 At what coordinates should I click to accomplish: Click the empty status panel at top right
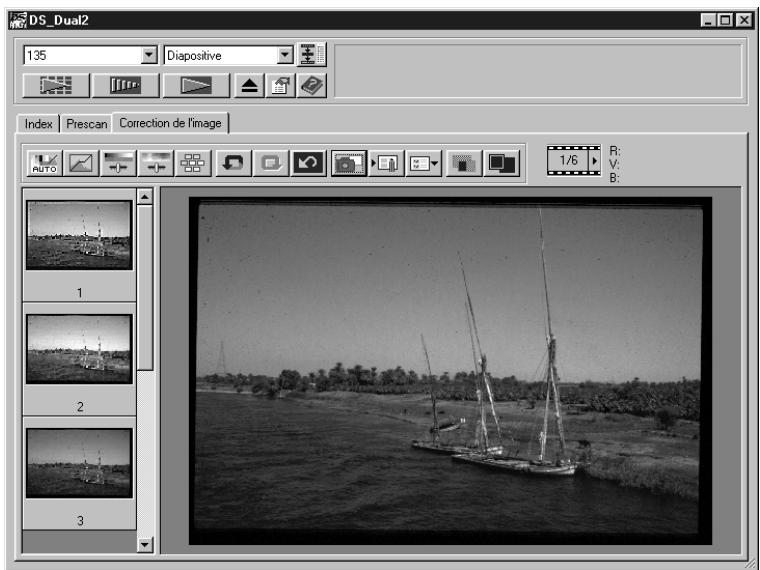click(x=538, y=71)
